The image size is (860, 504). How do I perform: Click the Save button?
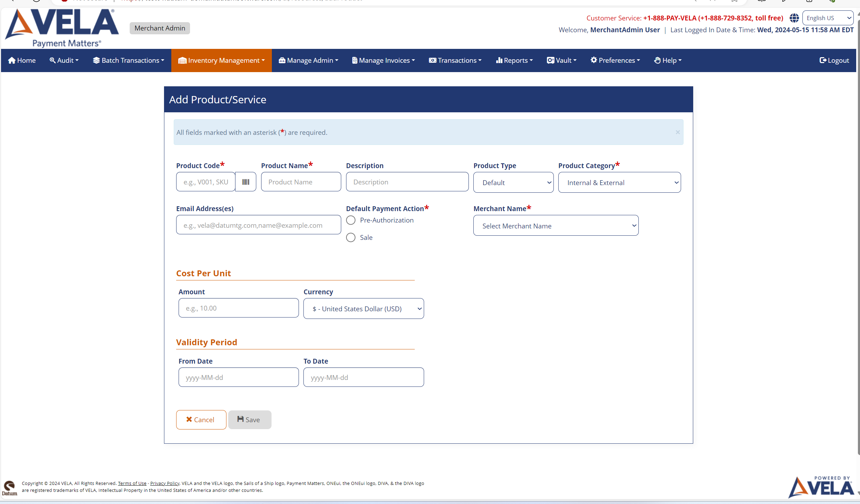click(249, 420)
